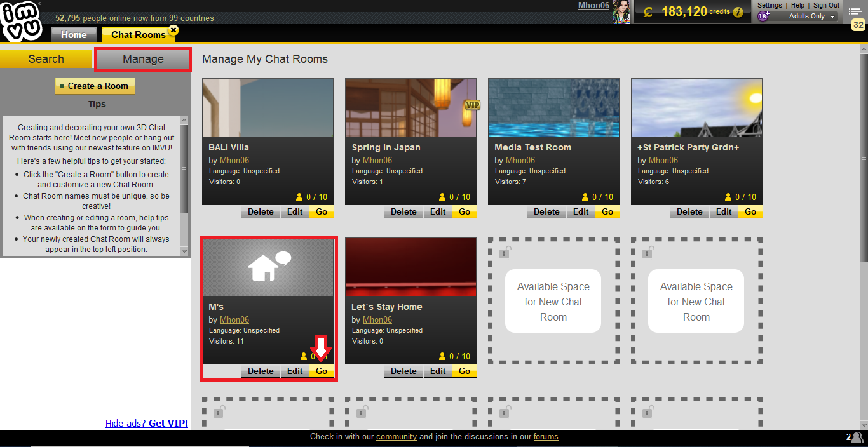Delete the M's room

261,371
